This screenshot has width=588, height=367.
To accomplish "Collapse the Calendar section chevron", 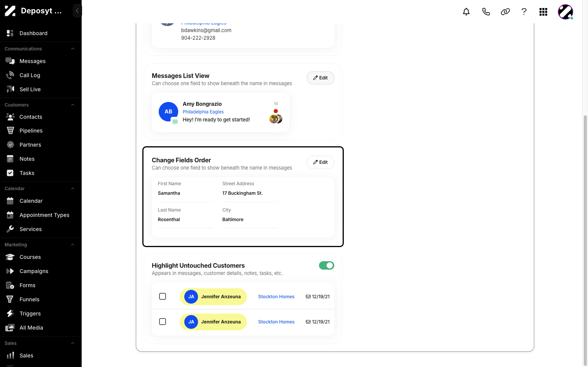I will (72, 188).
